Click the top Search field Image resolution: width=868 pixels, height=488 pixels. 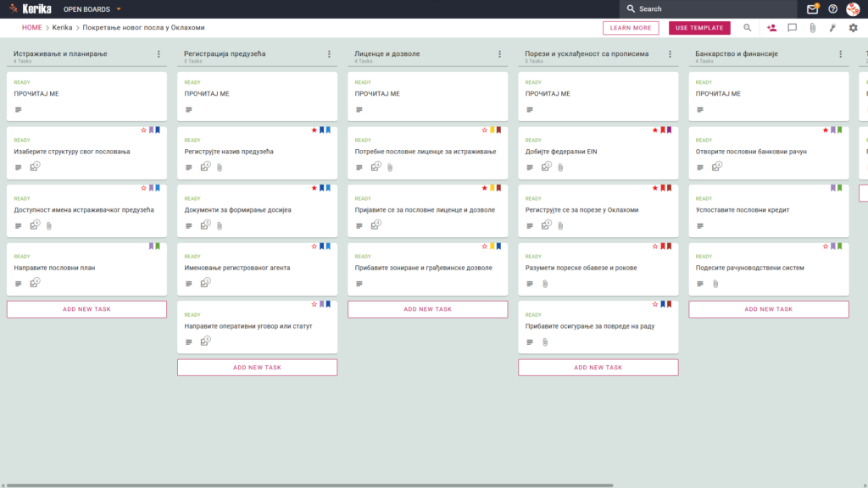click(x=709, y=8)
